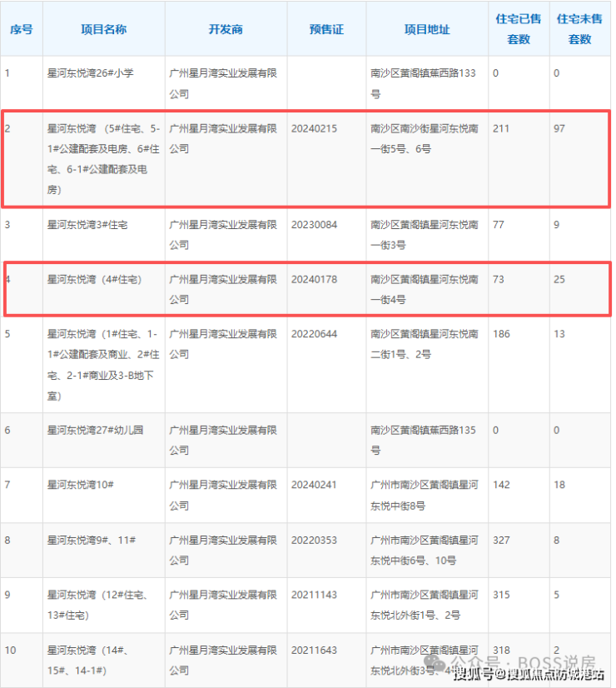Select address 南沙区黄阁镇蕉西路135号

point(423,440)
